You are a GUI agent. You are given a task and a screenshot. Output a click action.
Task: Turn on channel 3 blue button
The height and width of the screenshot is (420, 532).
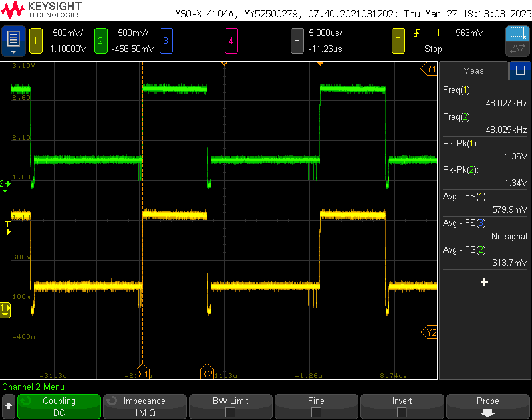pyautogui.click(x=166, y=41)
